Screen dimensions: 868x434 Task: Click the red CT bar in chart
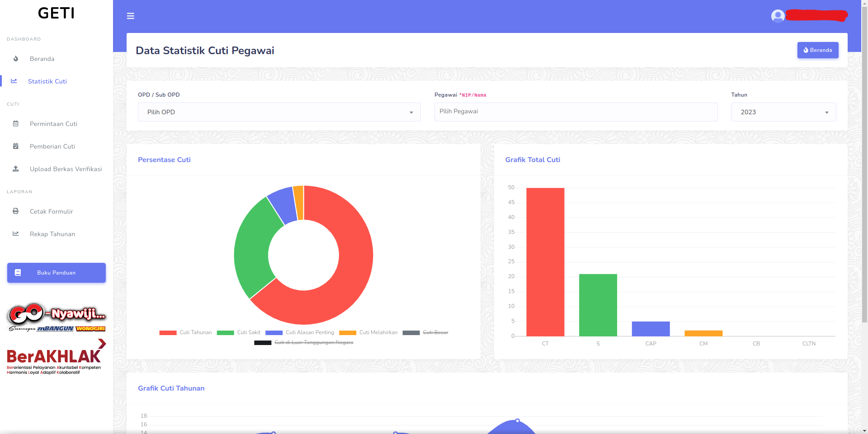click(545, 262)
